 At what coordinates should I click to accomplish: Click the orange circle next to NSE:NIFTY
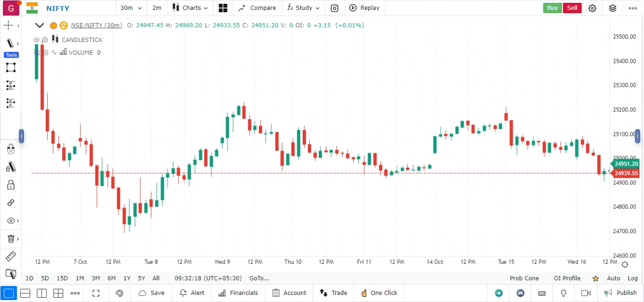pos(53,25)
